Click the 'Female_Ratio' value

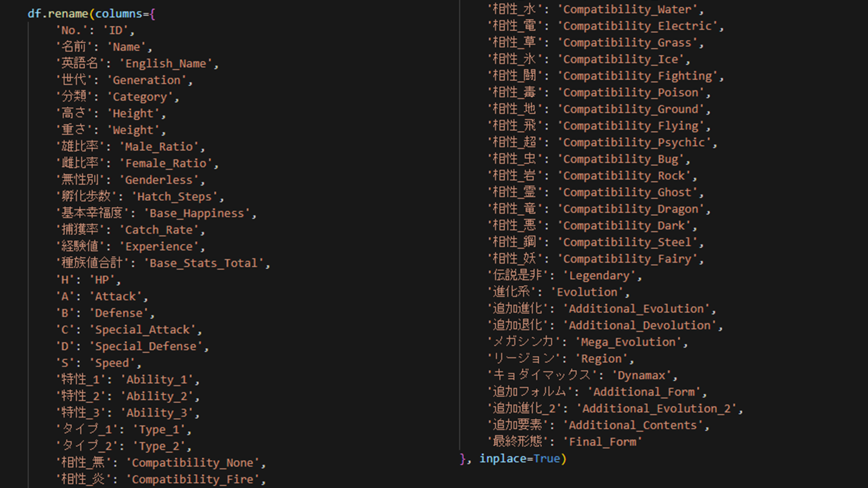point(166,163)
